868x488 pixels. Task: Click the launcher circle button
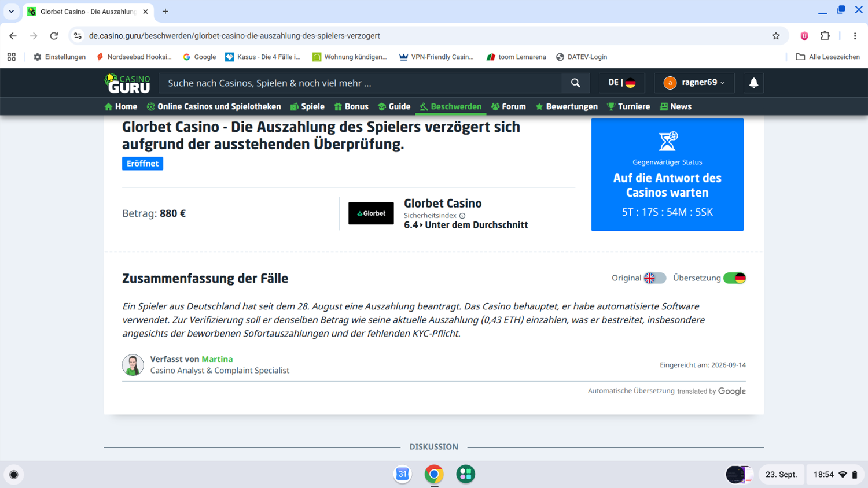[x=14, y=475]
